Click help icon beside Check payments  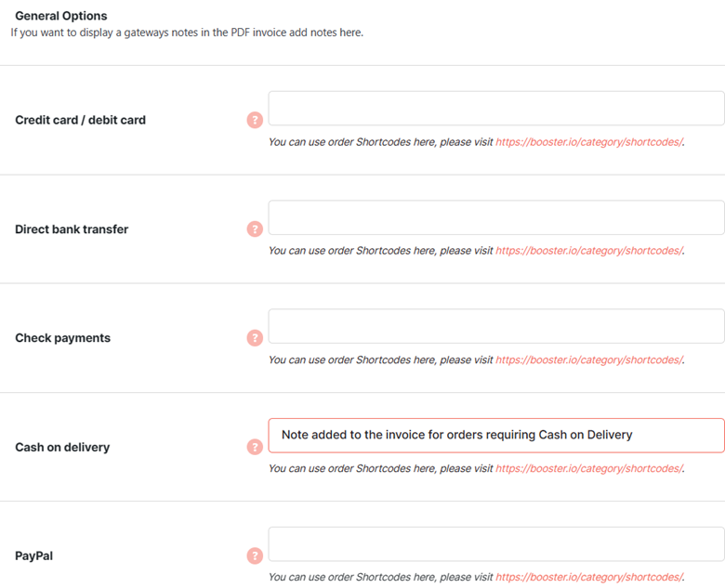point(255,338)
